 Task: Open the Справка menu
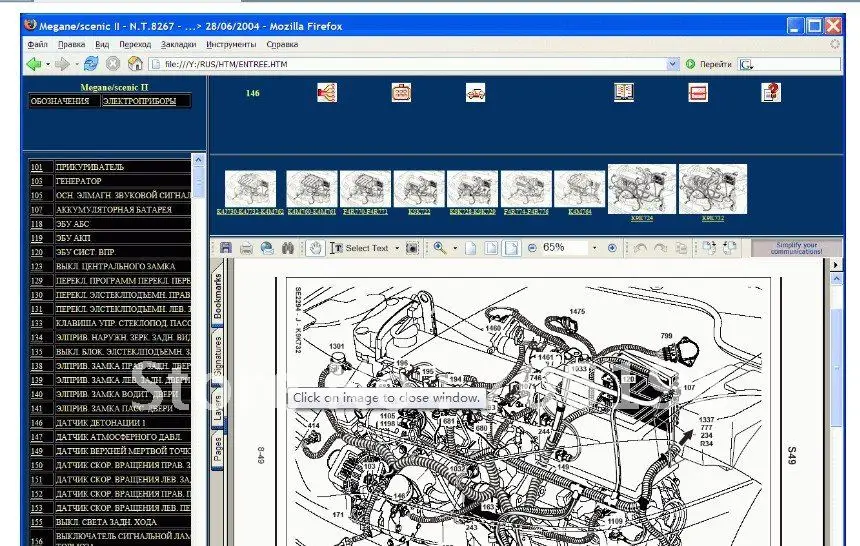pos(282,44)
